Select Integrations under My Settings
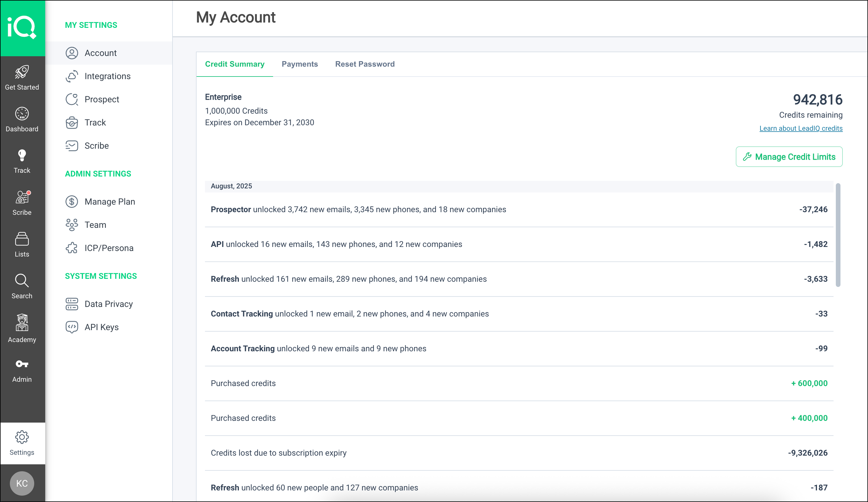Screen dimensions: 868x502 (108, 76)
